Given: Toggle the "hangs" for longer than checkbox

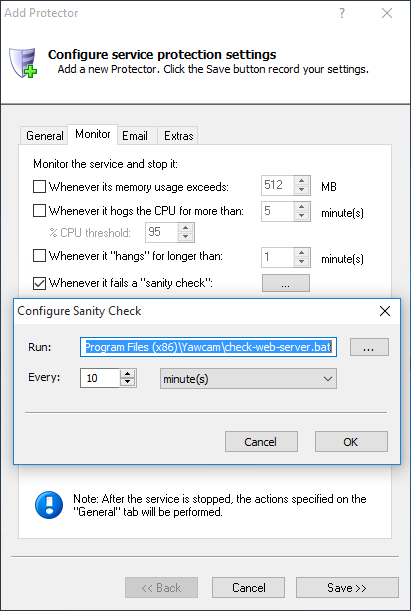Looking at the screenshot, I should pos(39,256).
